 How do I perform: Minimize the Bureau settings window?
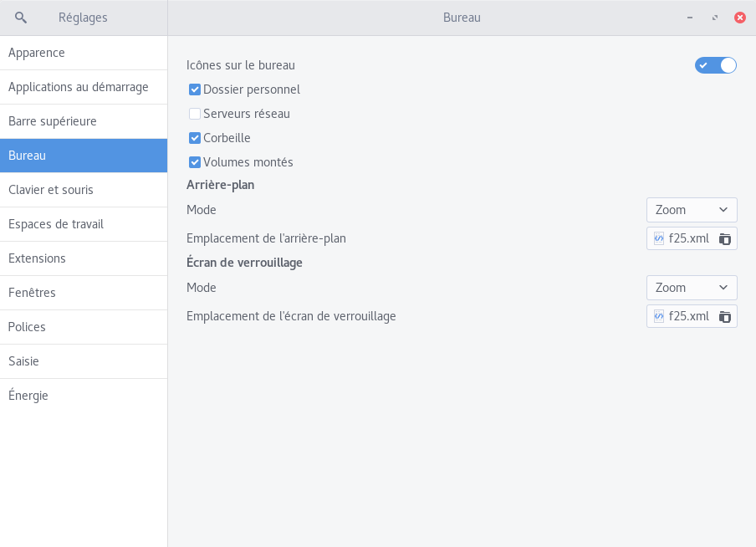[x=690, y=18]
